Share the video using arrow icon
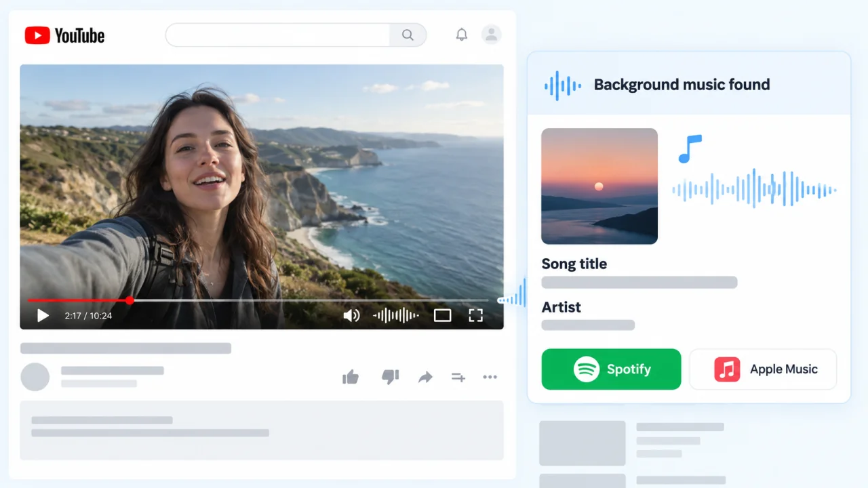Image resolution: width=868 pixels, height=488 pixels. click(x=425, y=377)
